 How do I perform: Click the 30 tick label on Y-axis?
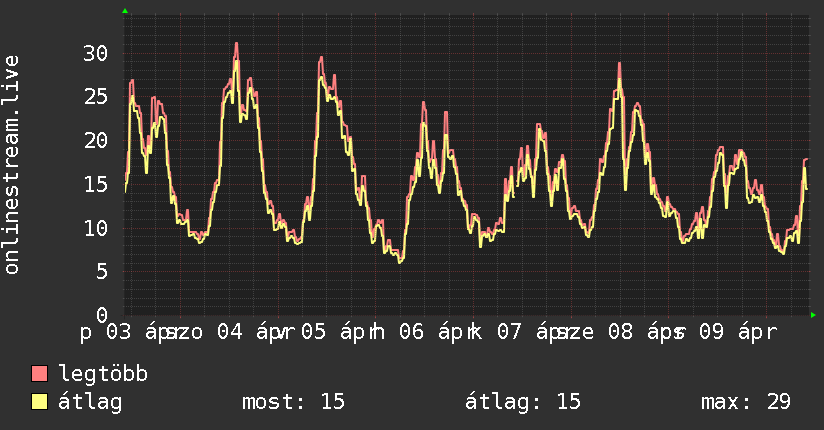point(95,53)
